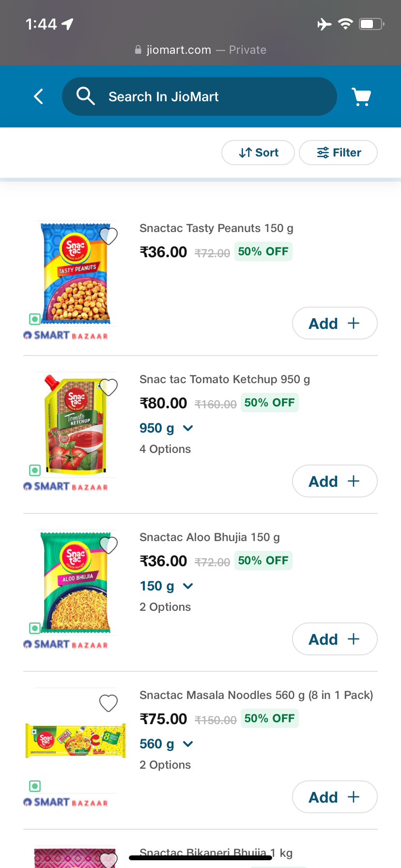This screenshot has width=401, height=868.
Task: Expand the 950 g size dropdown
Action: point(166,428)
